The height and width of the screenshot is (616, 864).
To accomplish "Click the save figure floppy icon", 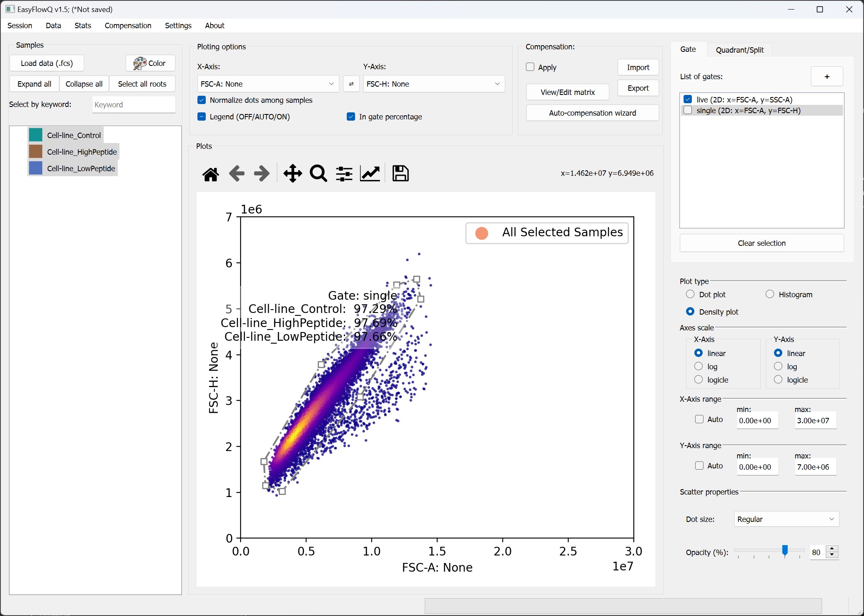I will [x=400, y=174].
